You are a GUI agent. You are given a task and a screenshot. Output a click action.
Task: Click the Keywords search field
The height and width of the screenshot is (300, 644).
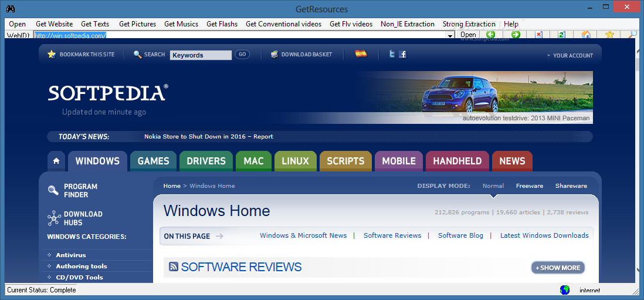[201, 55]
